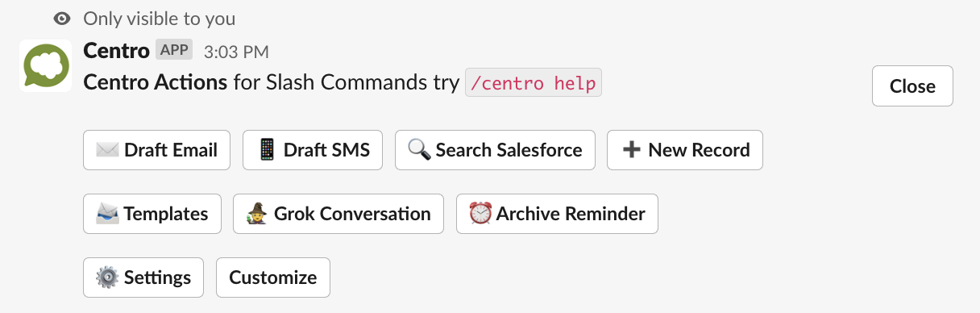Screen dimensions: 980x313
Task: Click the gear icon on Settings
Action: [107, 278]
